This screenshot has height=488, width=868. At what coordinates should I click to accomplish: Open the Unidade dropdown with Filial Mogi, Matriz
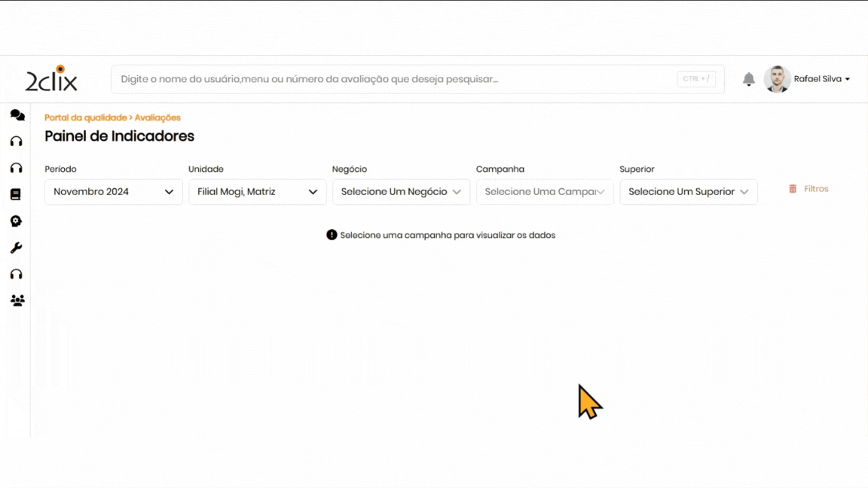257,192
